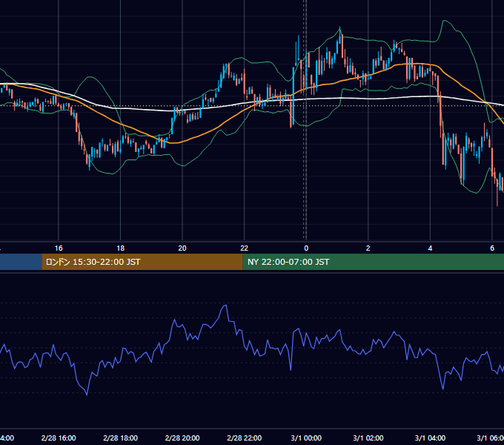Screen dimensions: 504x445
Task: Click the lowest oscillator trough after 2/28 16:00
Action: [87, 395]
